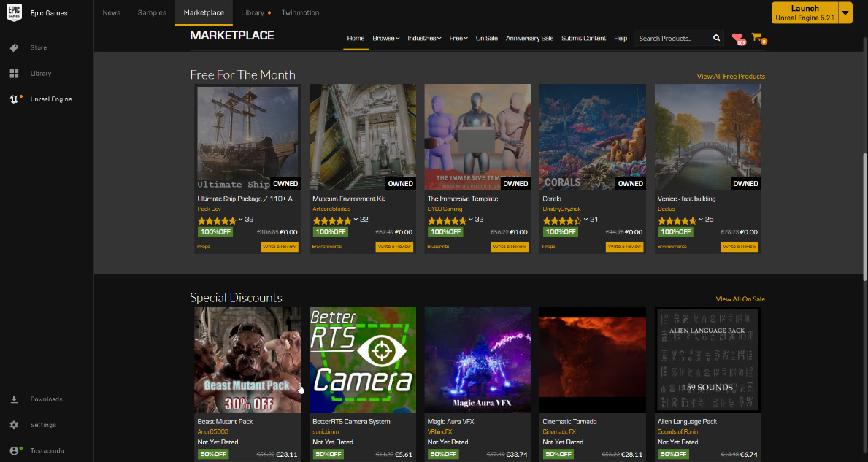Write a Review for Corals
Viewport: 868px width, 462px height.
tap(625, 247)
